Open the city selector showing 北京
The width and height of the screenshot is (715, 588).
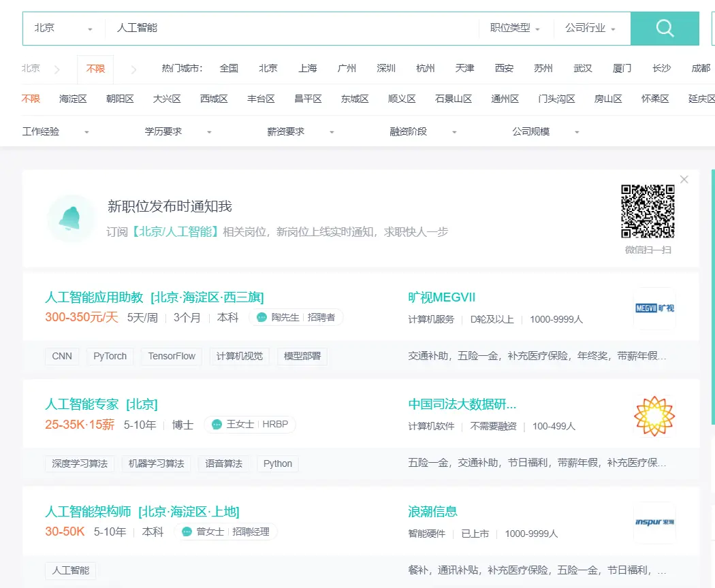tap(63, 29)
